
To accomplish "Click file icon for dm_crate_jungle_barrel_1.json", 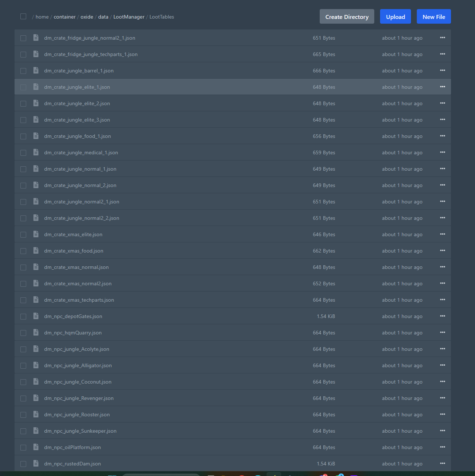I will click(x=36, y=71).
